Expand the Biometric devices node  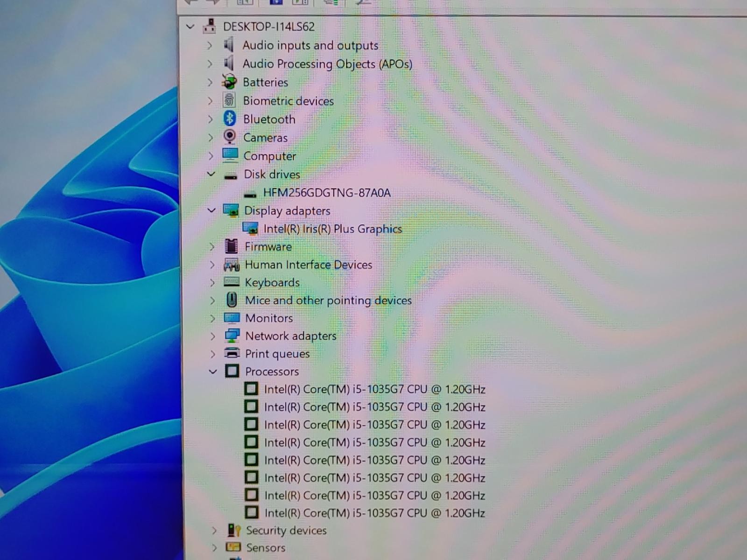(x=210, y=100)
